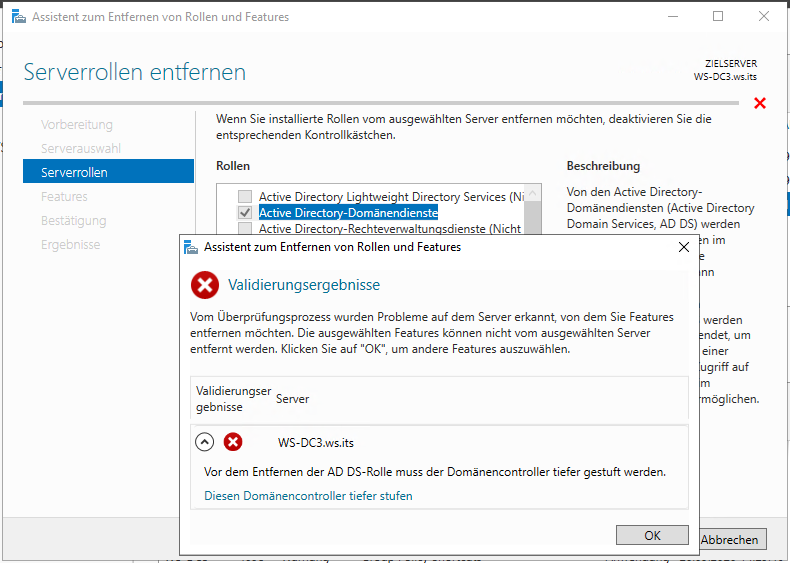This screenshot has width=790, height=563.
Task: Click the large red error icon by Validierungsergebnisse
Action: click(x=205, y=285)
